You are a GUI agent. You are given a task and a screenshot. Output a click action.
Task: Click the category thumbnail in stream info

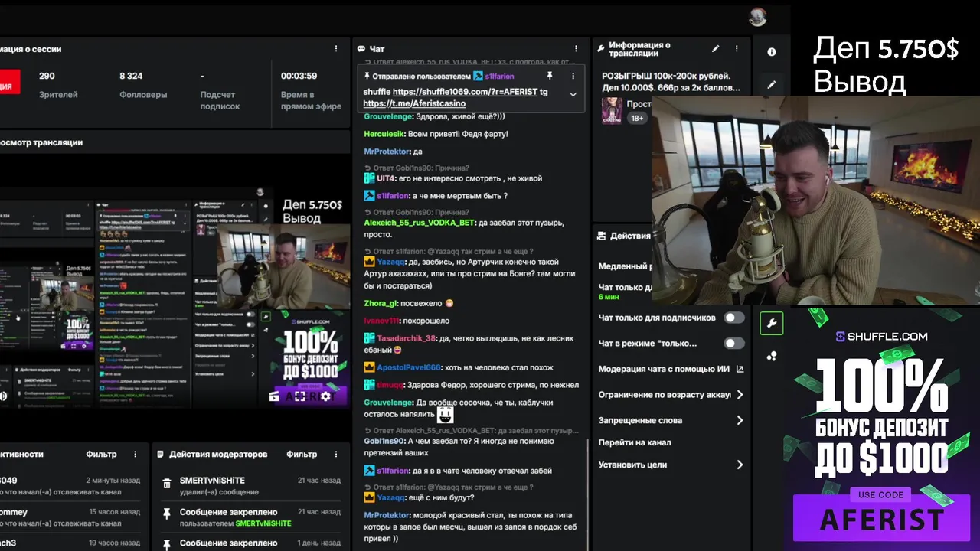(611, 110)
